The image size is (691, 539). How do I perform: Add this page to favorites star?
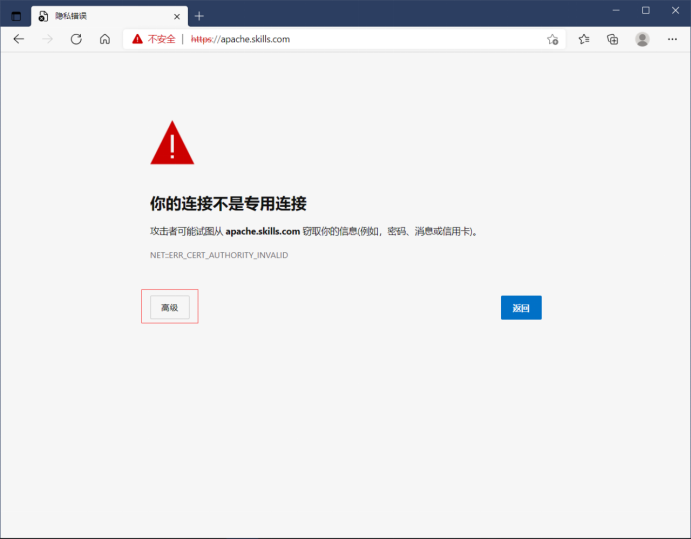(553, 39)
